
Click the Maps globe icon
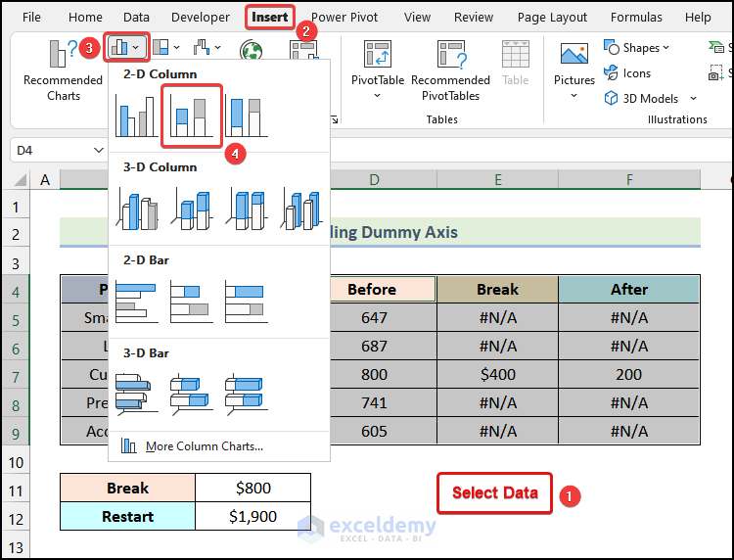point(251,51)
